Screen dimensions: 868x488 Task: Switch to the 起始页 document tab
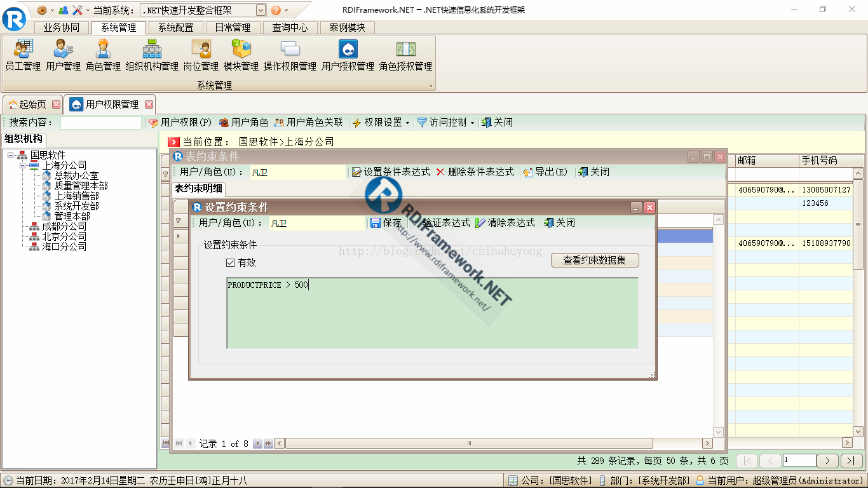pyautogui.click(x=32, y=104)
